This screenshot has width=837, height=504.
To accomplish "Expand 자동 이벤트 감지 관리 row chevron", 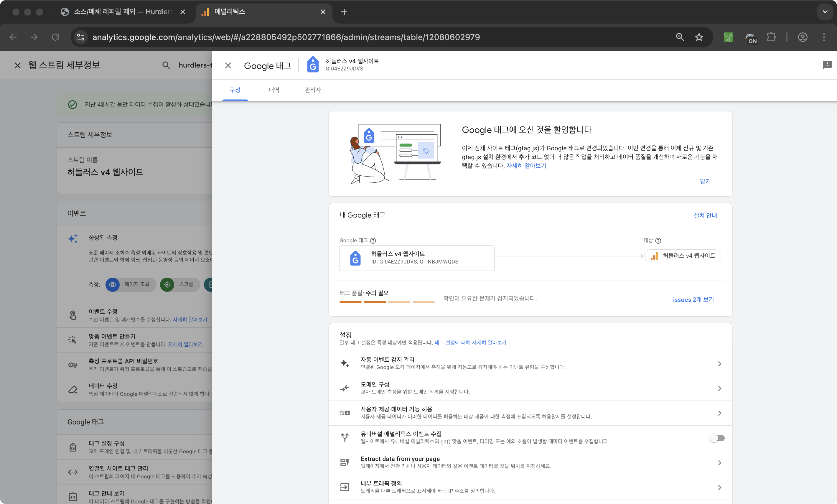I will (x=719, y=364).
